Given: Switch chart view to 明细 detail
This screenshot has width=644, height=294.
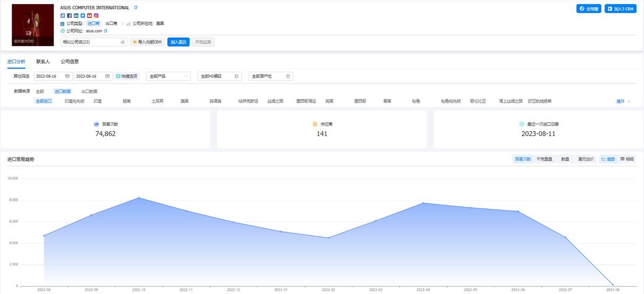Looking at the screenshot, I should [627, 159].
